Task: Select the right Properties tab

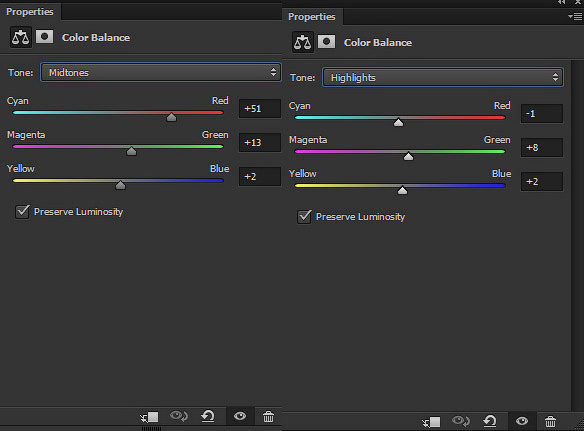Action: (312, 17)
